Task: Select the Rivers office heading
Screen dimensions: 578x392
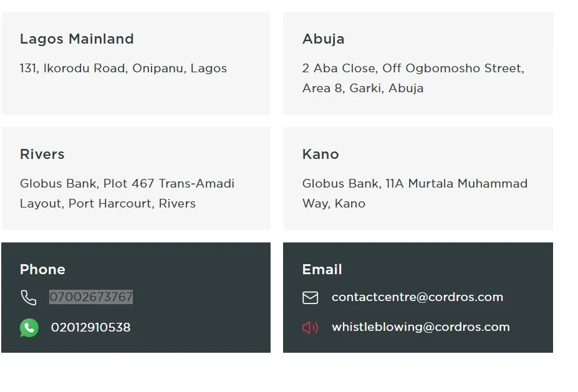Action: [42, 155]
